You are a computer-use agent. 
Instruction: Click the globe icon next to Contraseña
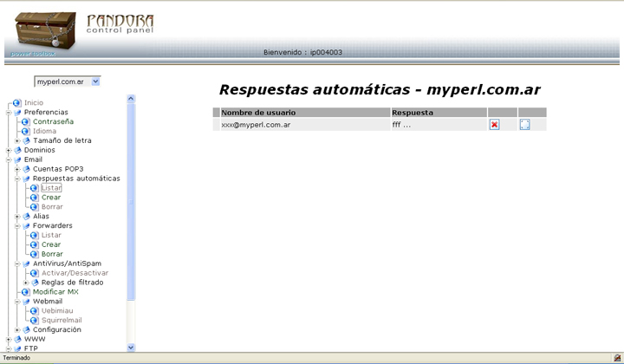pyautogui.click(x=26, y=121)
